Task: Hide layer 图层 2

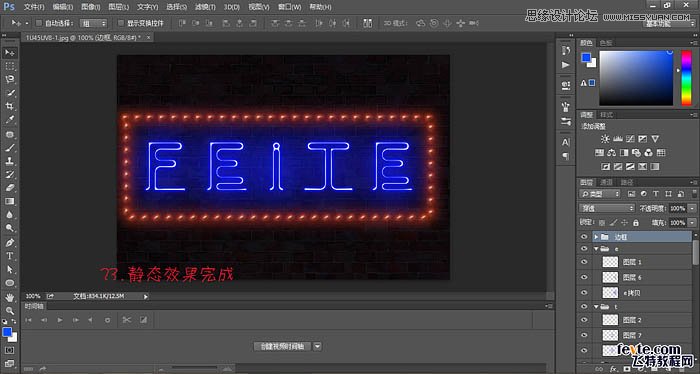Action: click(x=584, y=320)
